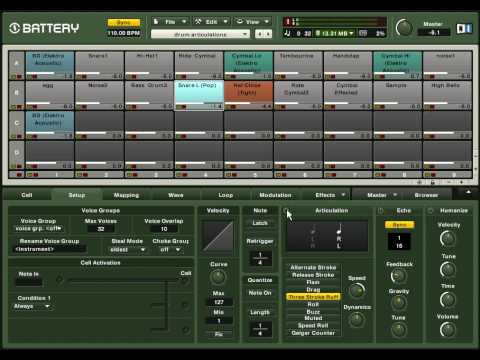
Task: Adjust the Humanize Time knob
Action: pyautogui.click(x=448, y=300)
